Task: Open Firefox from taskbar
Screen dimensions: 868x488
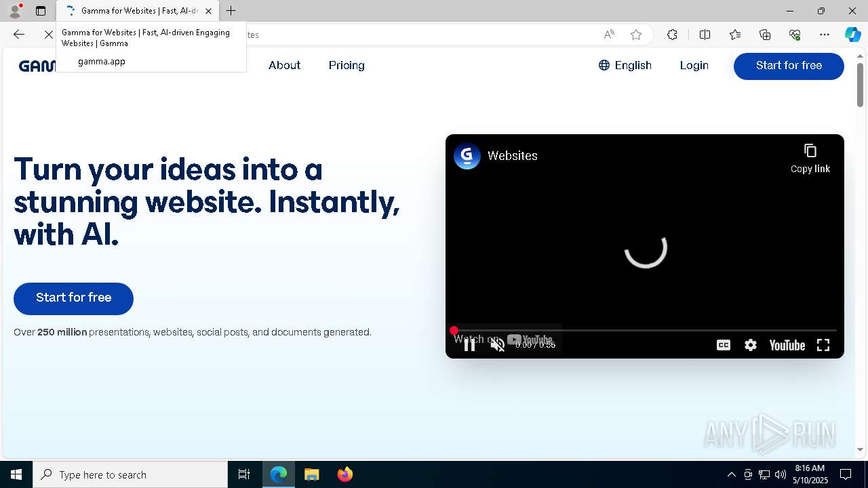Action: [x=345, y=474]
